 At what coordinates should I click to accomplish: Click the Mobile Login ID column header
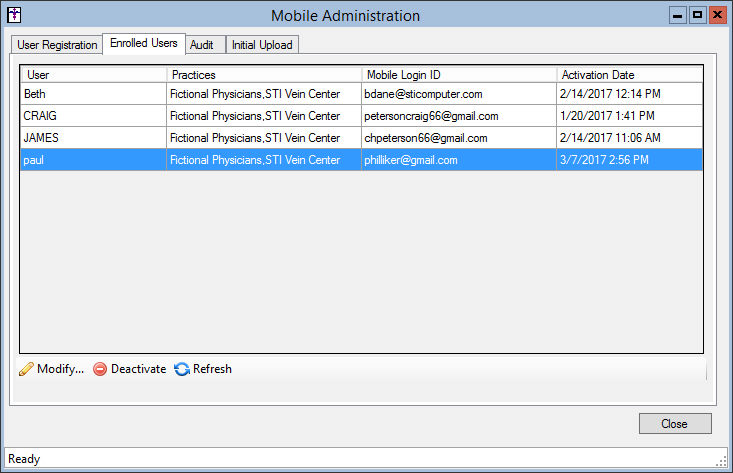(459, 75)
